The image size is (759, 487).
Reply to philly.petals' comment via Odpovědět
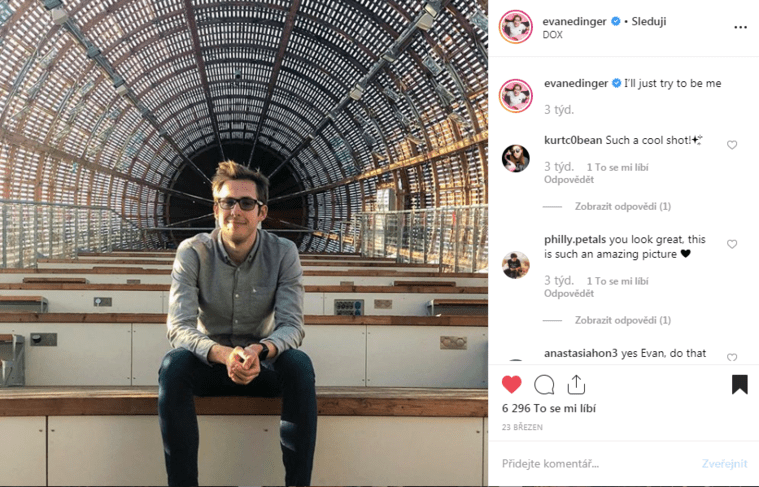[569, 294]
